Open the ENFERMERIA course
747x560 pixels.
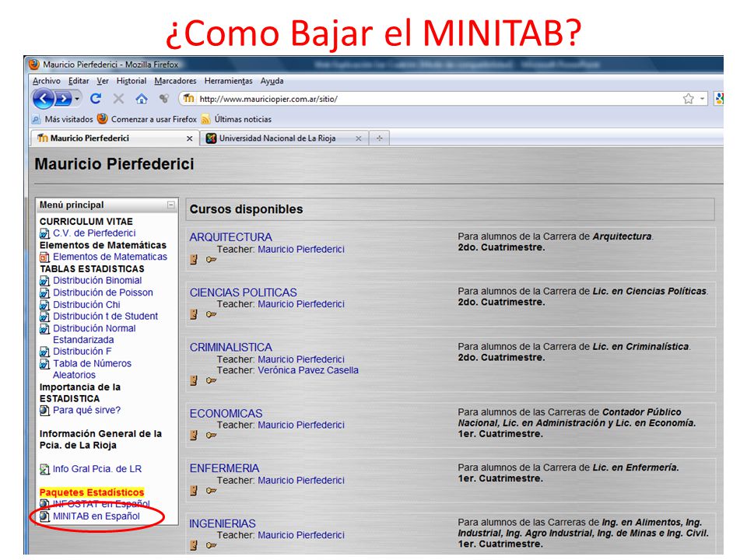(x=224, y=468)
